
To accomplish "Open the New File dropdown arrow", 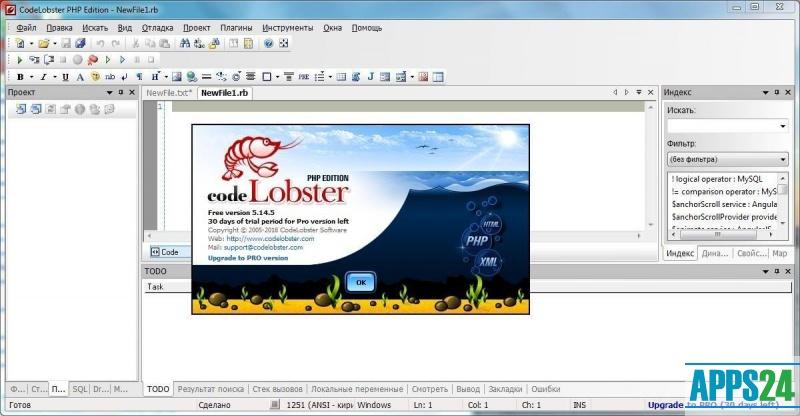I will tap(31, 44).
